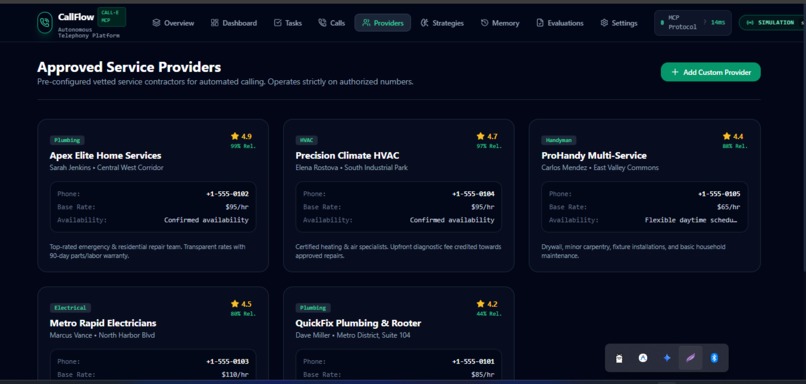Click phone number +1-555-0101
This screenshot has height=384, width=806.
click(x=473, y=362)
